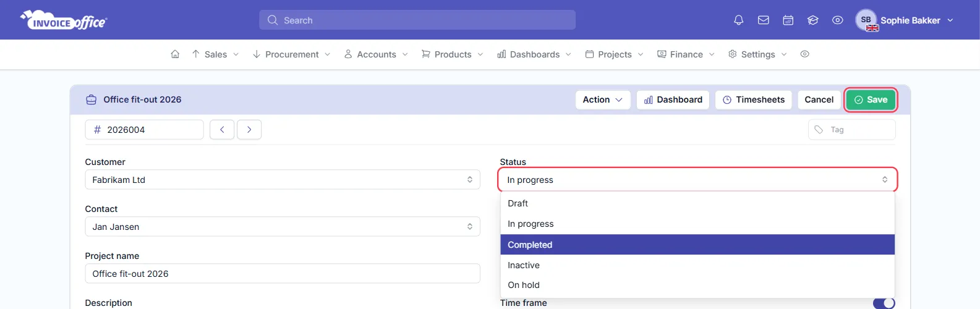The width and height of the screenshot is (980, 309).
Task: Open Finance menu
Action: (686, 54)
